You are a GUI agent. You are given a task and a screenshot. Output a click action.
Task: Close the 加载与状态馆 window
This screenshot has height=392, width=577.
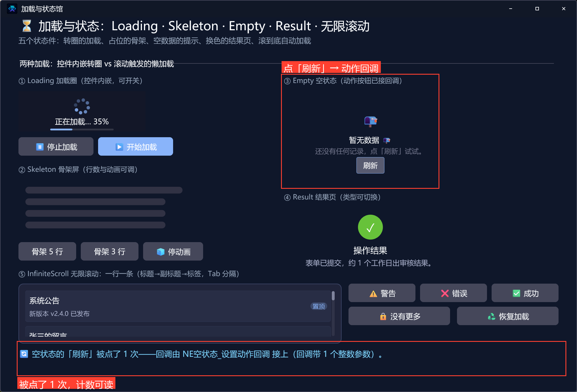564,9
